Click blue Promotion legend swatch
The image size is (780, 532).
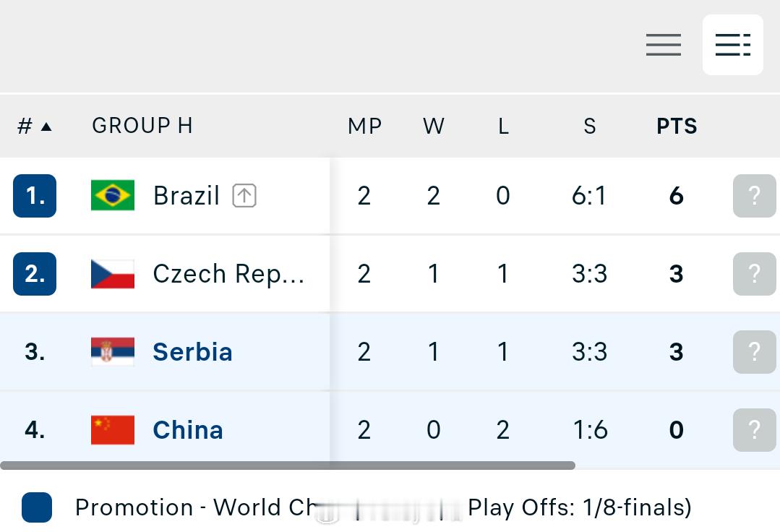click(37, 507)
